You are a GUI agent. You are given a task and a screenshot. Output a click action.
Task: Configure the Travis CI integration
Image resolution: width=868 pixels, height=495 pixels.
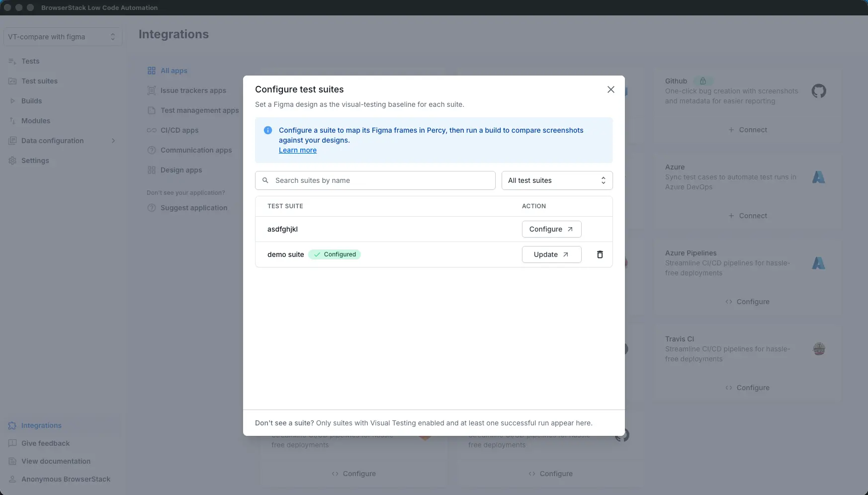[x=748, y=388]
